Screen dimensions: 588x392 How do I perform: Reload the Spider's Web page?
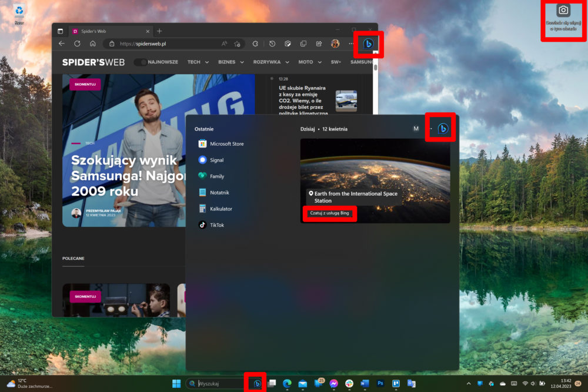coord(77,43)
